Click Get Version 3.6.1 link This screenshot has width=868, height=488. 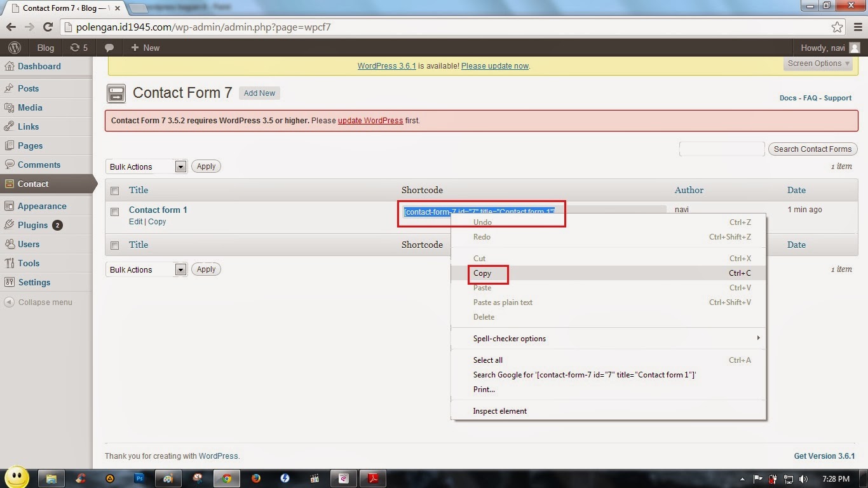(x=824, y=456)
